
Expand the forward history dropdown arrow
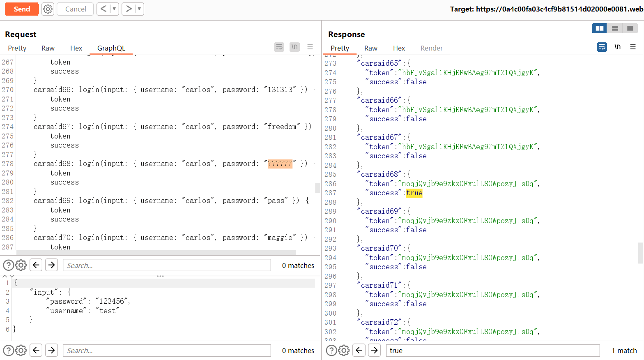pos(139,9)
